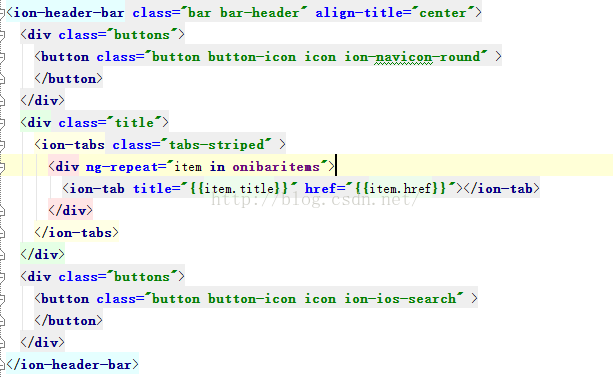Click the {{item.href}} binding
613x377 pixels.
coord(400,189)
